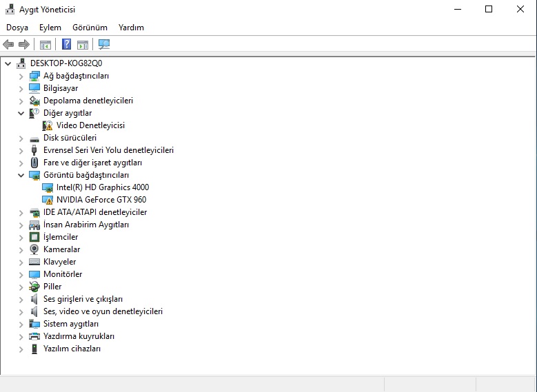This screenshot has height=392, width=537.
Task: Click the NVIDIA GeForce GTX 960 warning icon
Action: pos(48,200)
